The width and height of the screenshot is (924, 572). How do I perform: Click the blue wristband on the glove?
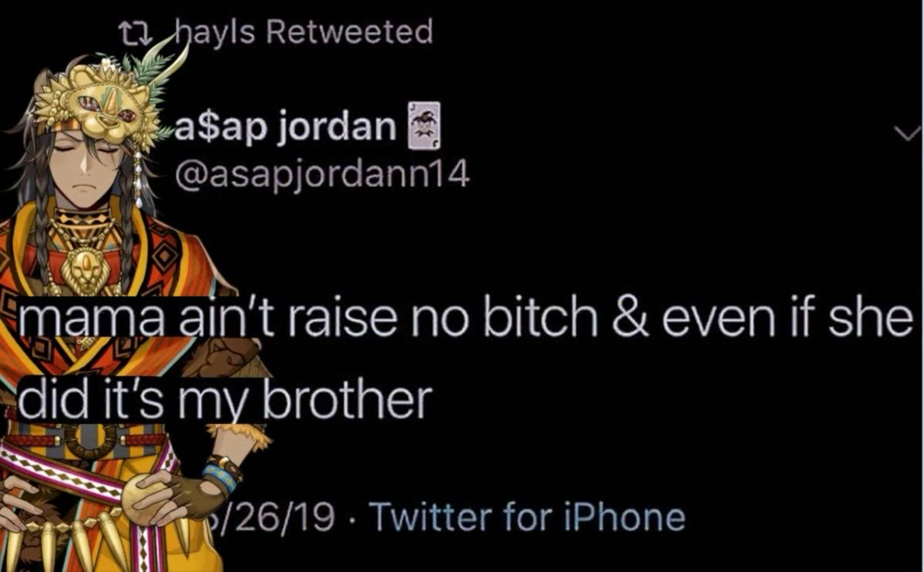pyautogui.click(x=219, y=478)
